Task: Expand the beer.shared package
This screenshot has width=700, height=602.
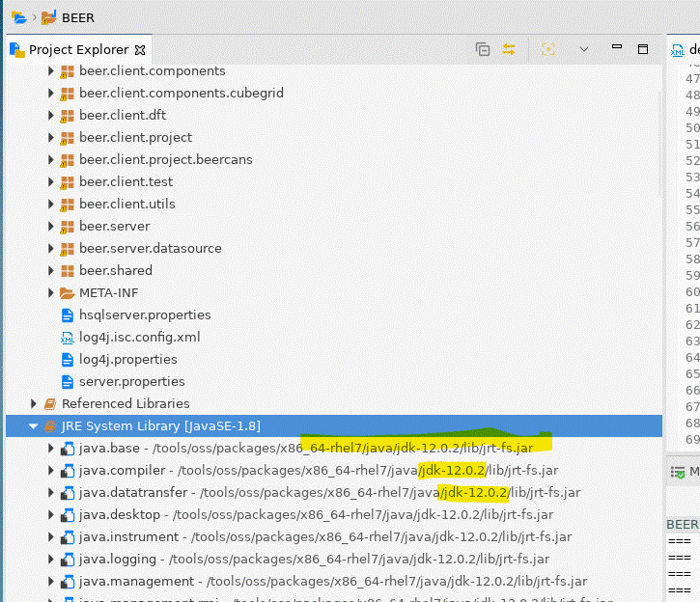Action: (x=50, y=271)
